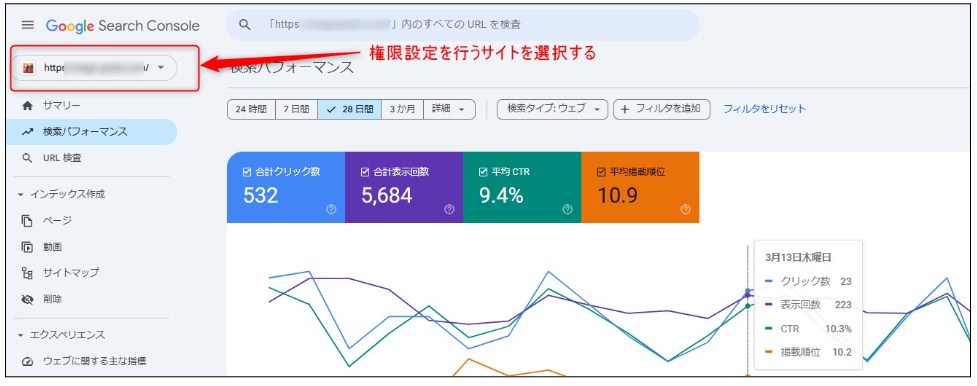Click the サイトマップ sitemap icon
The width and height of the screenshot is (977, 386).
point(27,273)
